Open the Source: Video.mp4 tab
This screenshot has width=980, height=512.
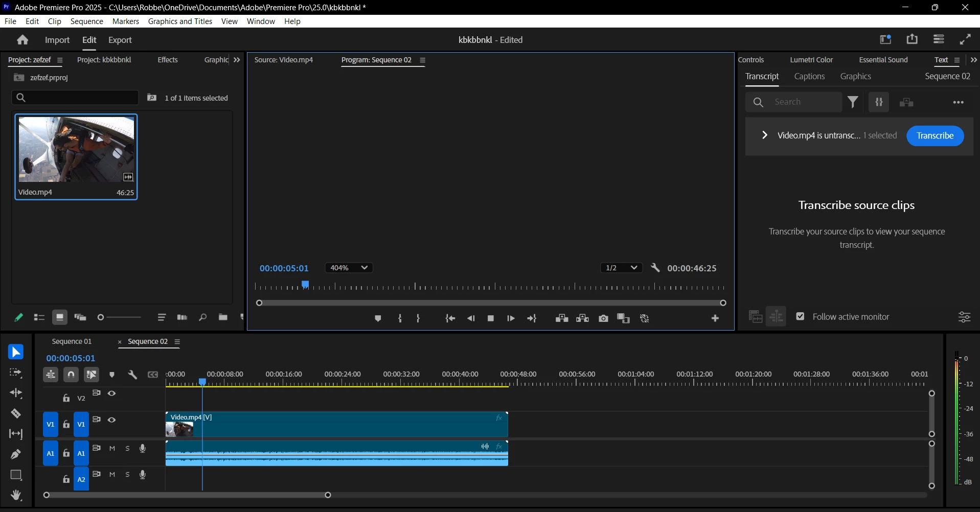[x=284, y=60]
